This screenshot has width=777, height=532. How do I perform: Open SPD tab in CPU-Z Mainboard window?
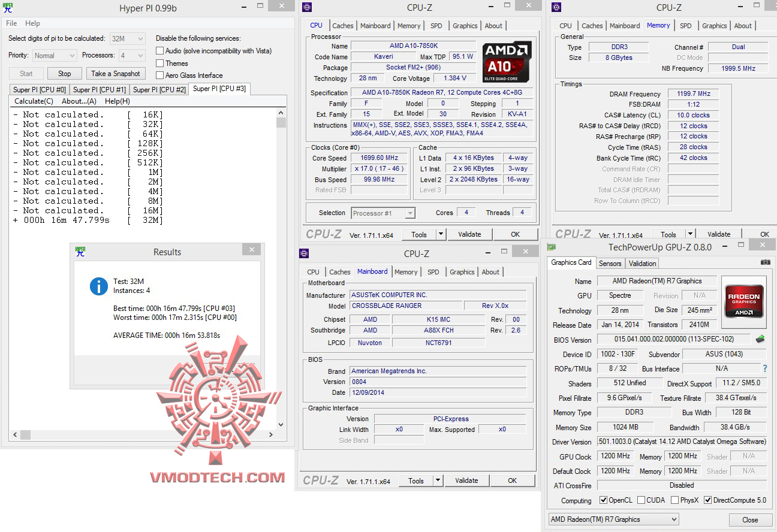tap(433, 272)
